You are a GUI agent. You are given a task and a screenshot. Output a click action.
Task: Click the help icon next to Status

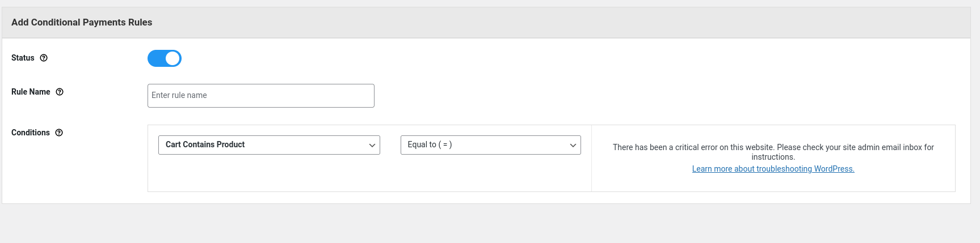point(44,58)
